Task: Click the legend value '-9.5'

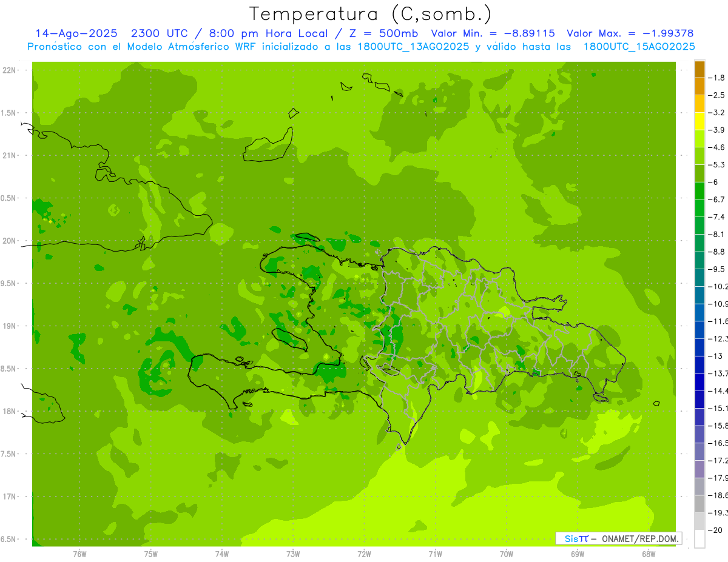Action: click(x=716, y=269)
